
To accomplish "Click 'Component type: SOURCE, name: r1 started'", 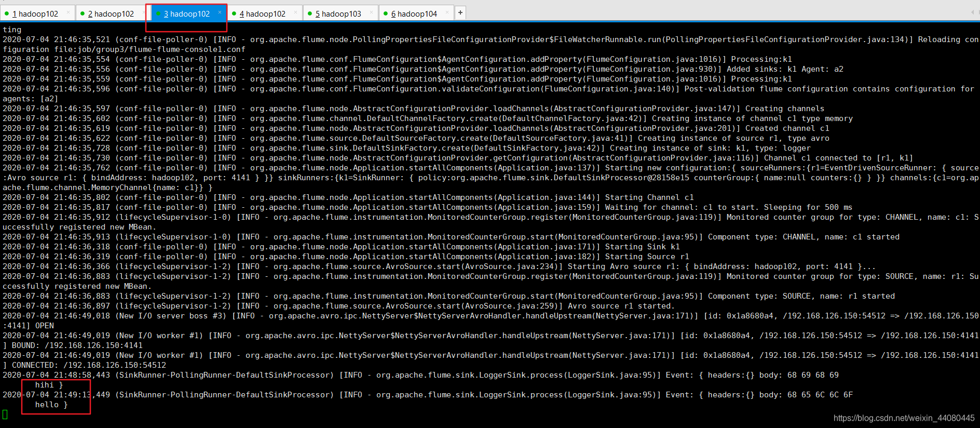I will [801, 296].
